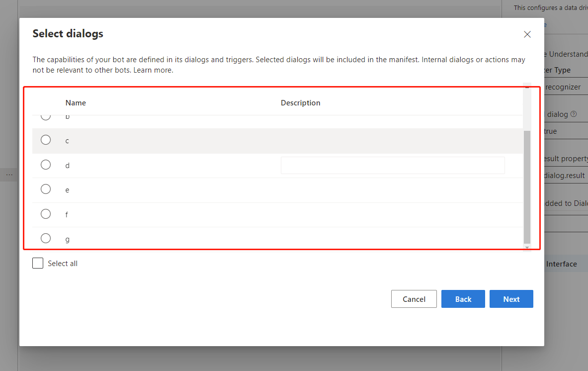Click the dialog name e
The image size is (588, 371).
[x=67, y=190]
